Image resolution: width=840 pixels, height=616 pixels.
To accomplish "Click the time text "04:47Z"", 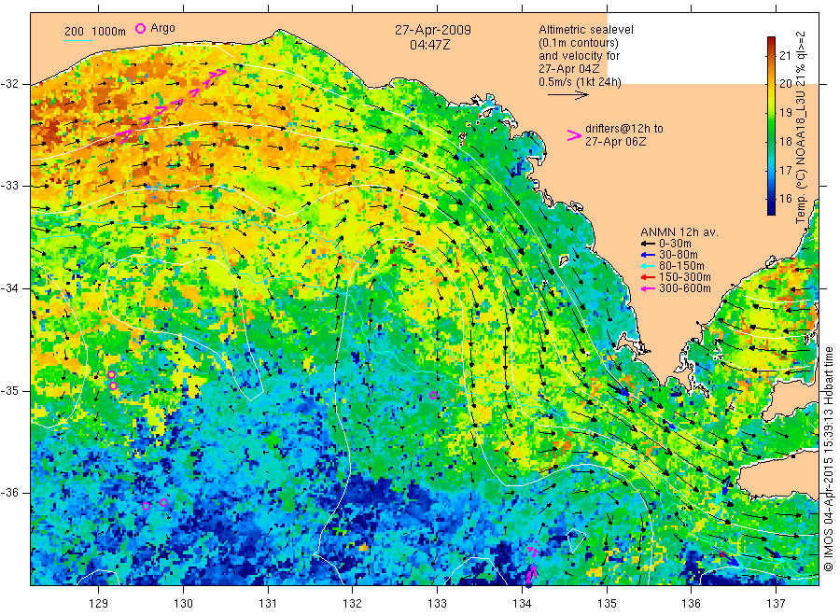I will pyautogui.click(x=429, y=45).
